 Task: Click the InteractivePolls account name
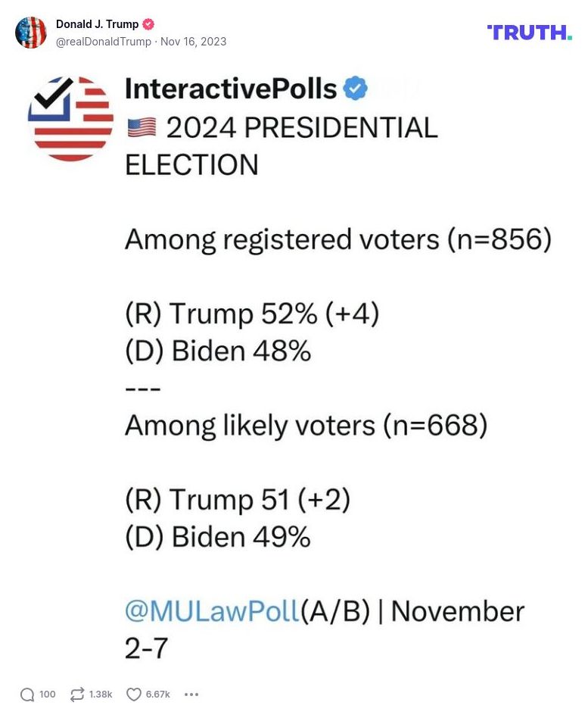(230, 89)
